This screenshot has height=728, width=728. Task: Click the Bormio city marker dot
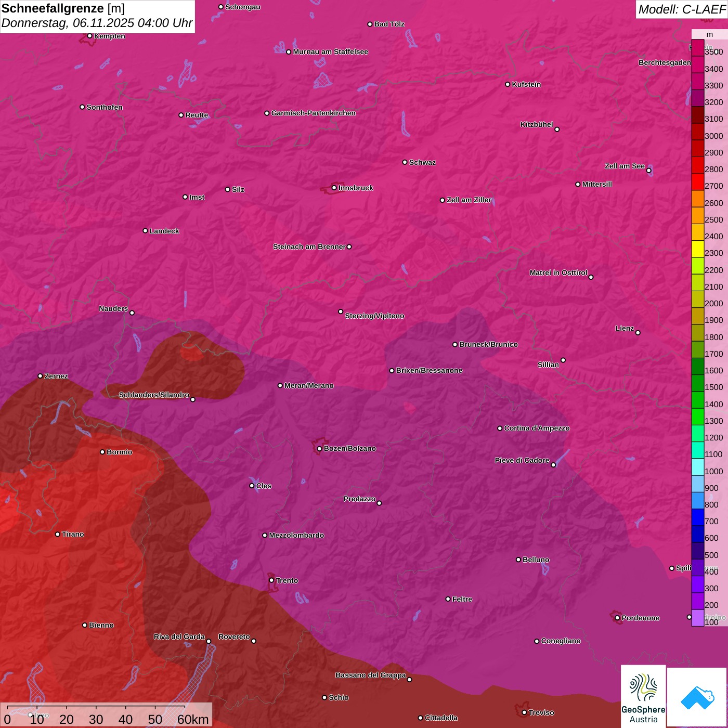pos(102,452)
